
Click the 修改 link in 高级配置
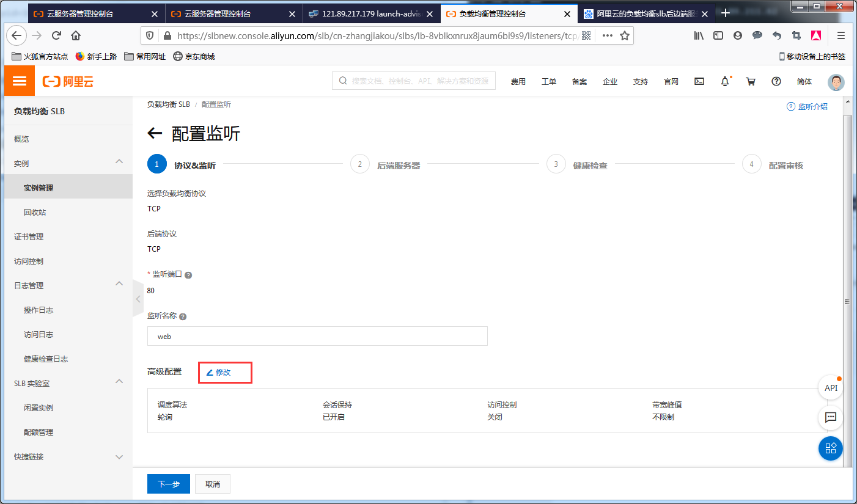point(225,371)
